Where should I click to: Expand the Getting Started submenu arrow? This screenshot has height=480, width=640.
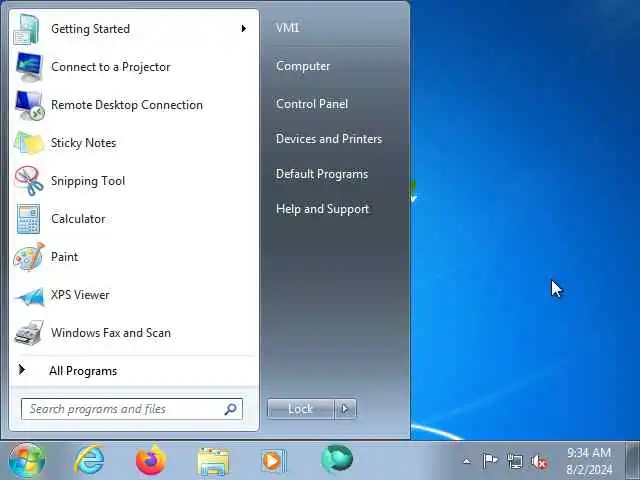click(244, 29)
